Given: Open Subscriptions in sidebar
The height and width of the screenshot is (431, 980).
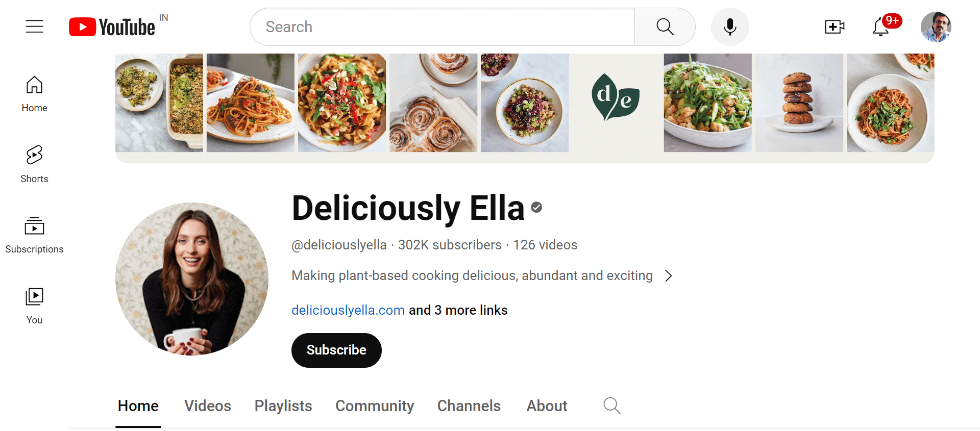Looking at the screenshot, I should pyautogui.click(x=35, y=235).
